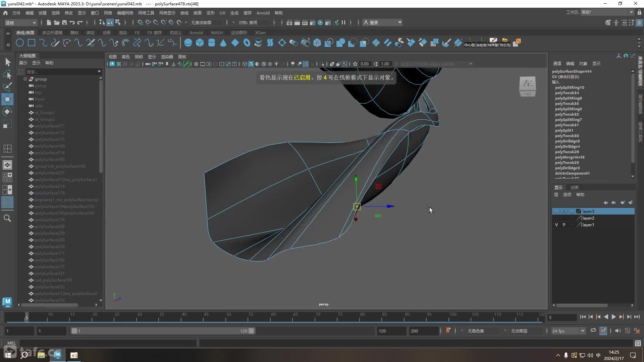Viewport: 644px width, 362px height.
Task: Click the MEL command language button
Action: pyautogui.click(x=12, y=343)
